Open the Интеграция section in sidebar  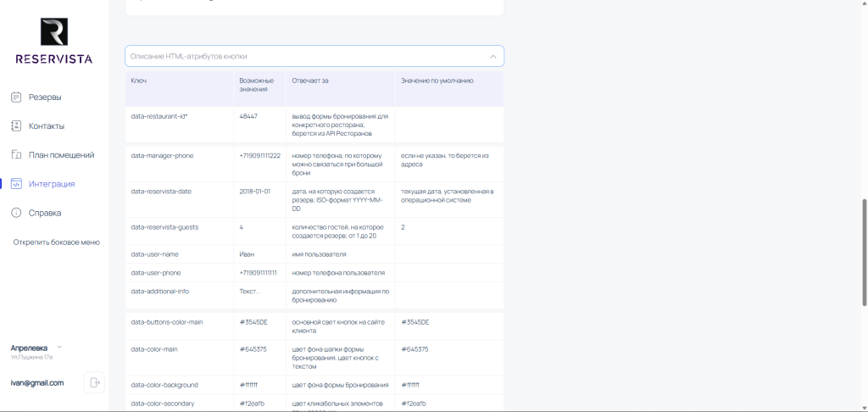point(51,184)
